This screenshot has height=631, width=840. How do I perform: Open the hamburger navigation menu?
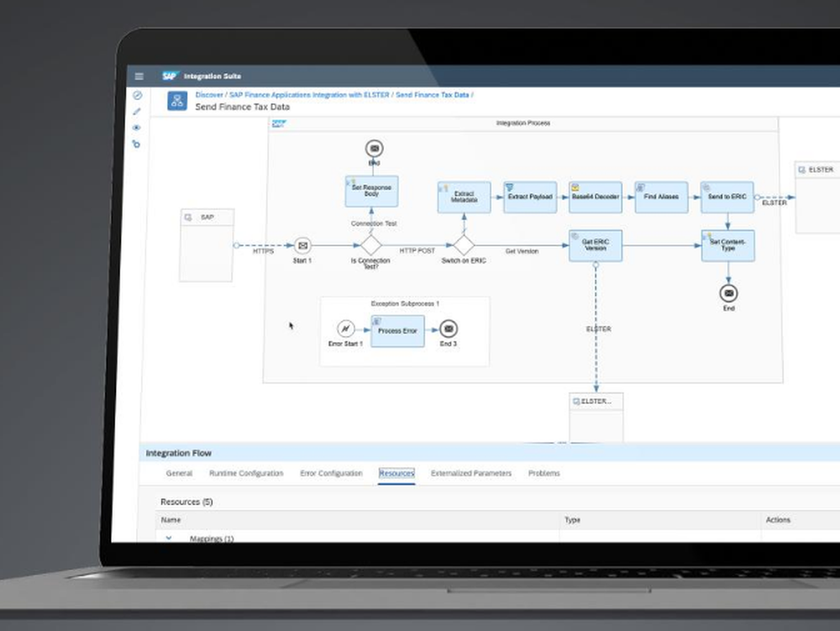[139, 76]
